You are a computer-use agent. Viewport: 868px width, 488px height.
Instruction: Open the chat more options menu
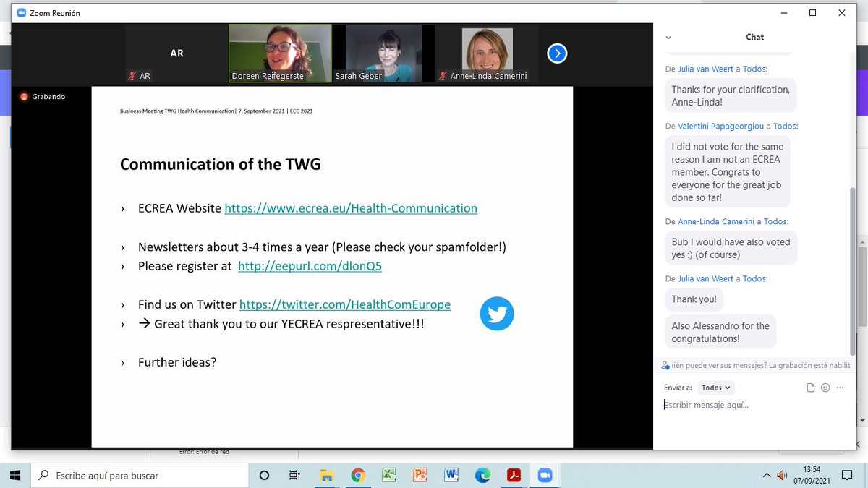840,388
